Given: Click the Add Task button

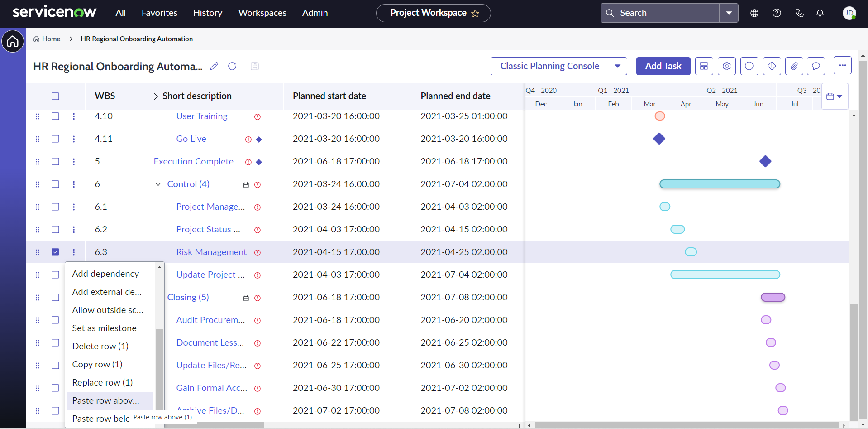Looking at the screenshot, I should pos(663,66).
